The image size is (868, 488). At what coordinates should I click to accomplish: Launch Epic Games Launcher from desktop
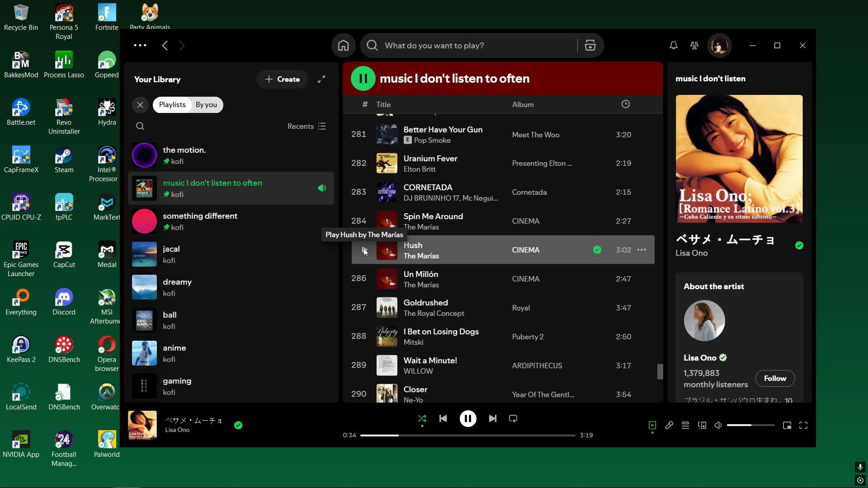(x=21, y=259)
